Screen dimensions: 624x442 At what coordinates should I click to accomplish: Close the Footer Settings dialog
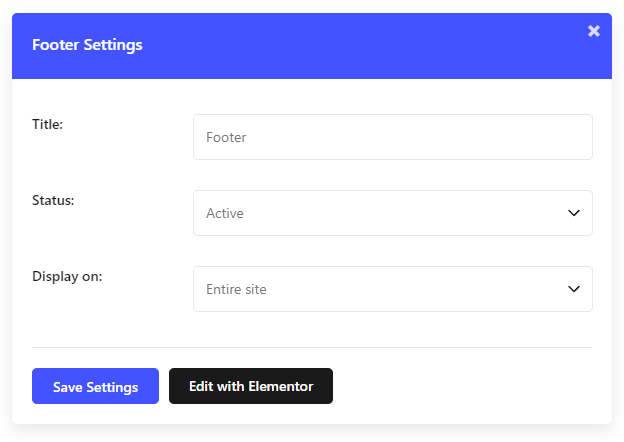coord(594,31)
